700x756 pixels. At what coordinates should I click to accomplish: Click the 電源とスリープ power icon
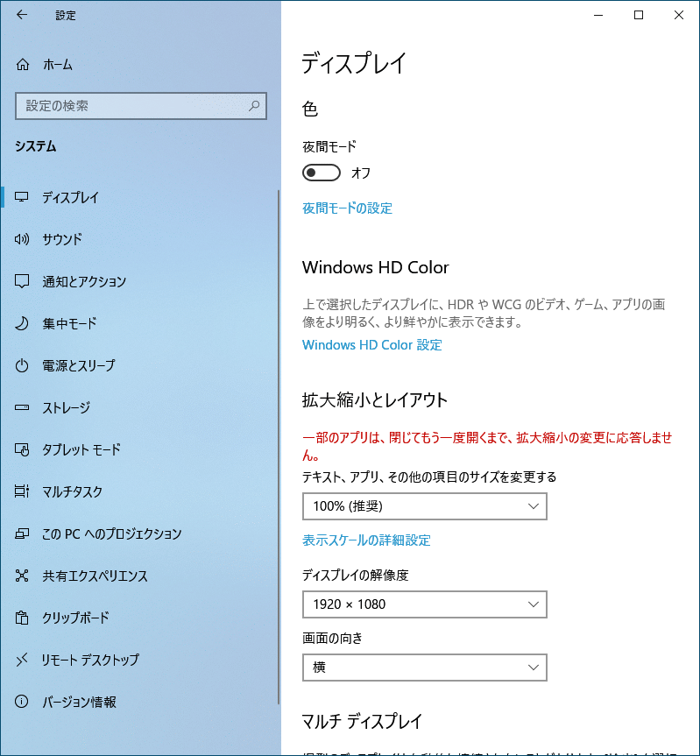(22, 365)
